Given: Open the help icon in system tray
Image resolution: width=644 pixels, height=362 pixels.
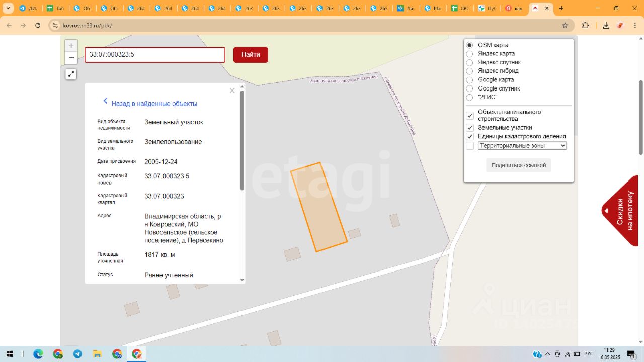Looking at the screenshot, I should point(537,354).
